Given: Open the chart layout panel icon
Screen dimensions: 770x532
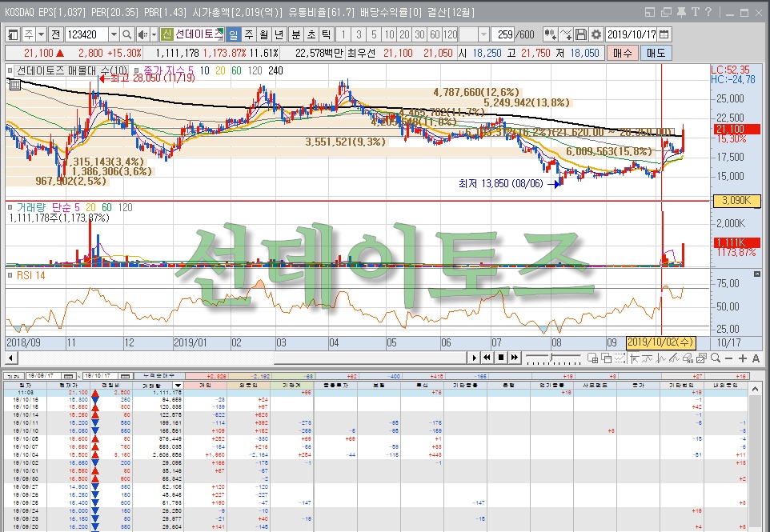Looking at the screenshot, I should pyautogui.click(x=13, y=34).
